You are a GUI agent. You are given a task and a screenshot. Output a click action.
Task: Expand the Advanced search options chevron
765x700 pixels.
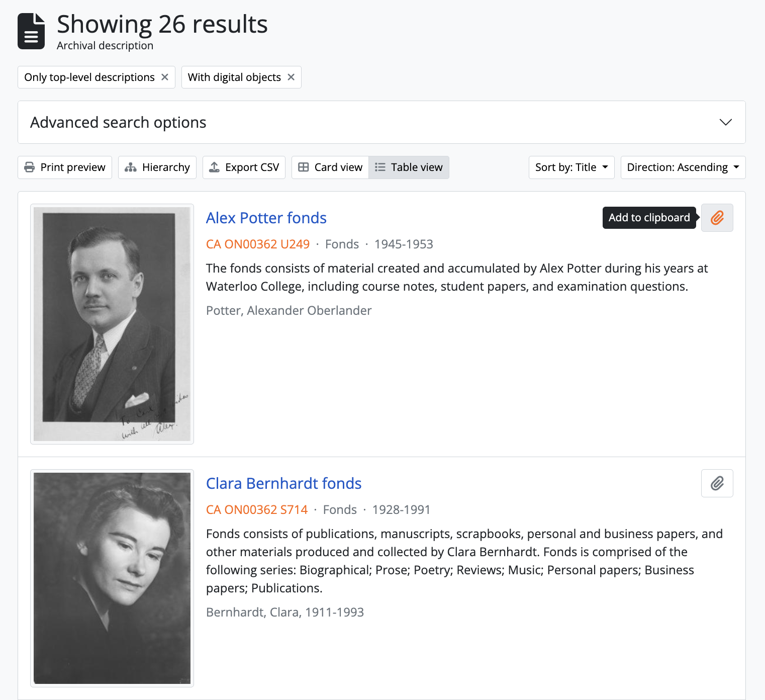[725, 122]
